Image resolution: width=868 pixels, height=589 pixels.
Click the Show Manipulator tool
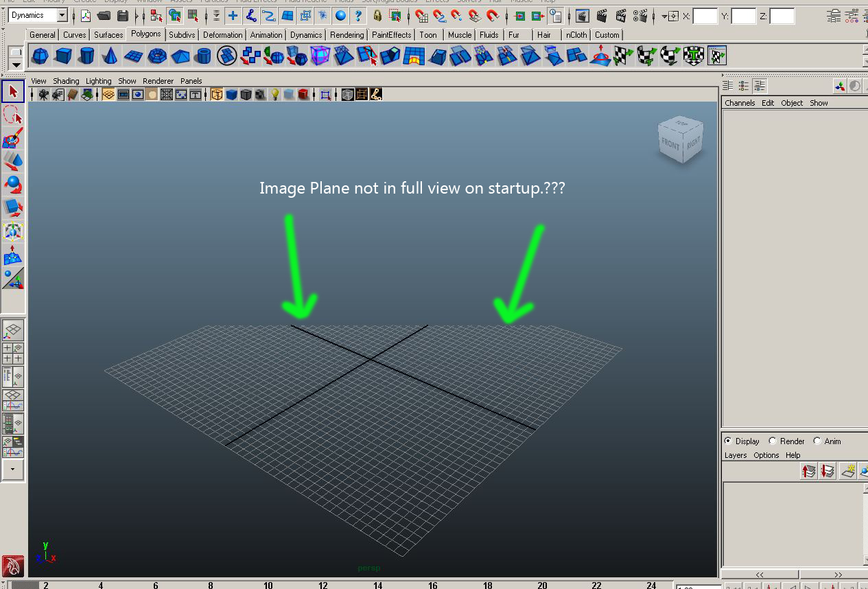click(13, 278)
